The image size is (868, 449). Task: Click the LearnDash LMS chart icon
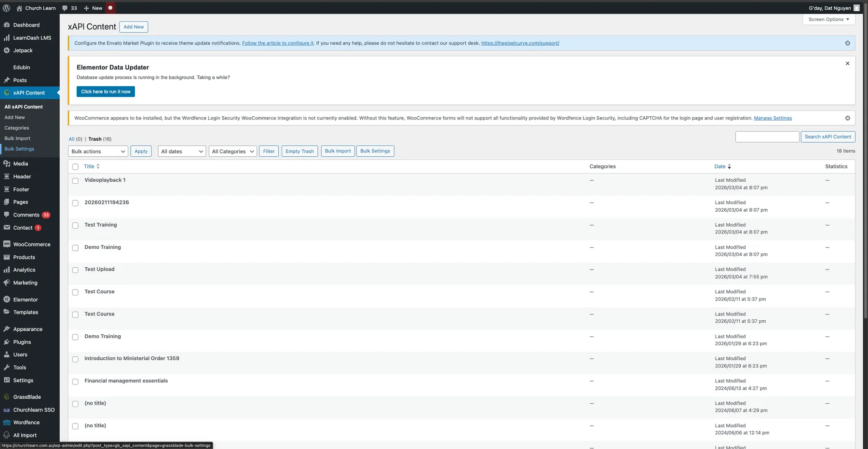7,38
